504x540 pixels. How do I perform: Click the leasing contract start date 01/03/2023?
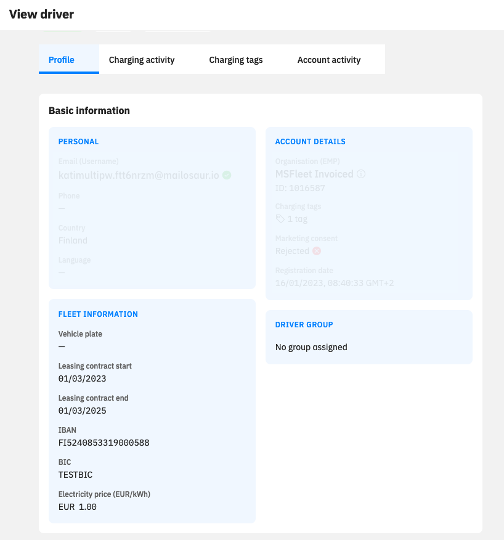pyautogui.click(x=82, y=379)
